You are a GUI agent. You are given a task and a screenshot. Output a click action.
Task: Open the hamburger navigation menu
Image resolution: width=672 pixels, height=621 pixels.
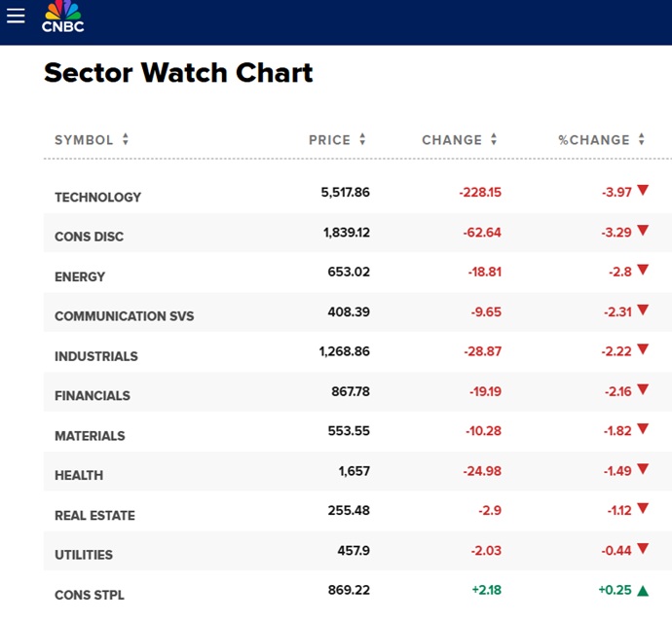click(x=16, y=16)
